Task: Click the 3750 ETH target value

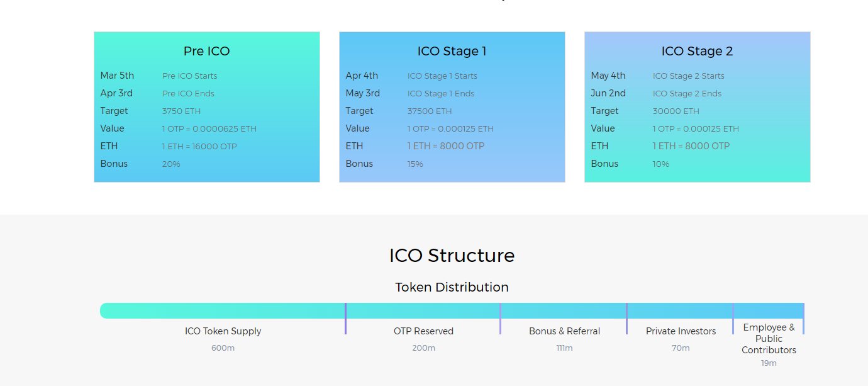Action: 181,111
